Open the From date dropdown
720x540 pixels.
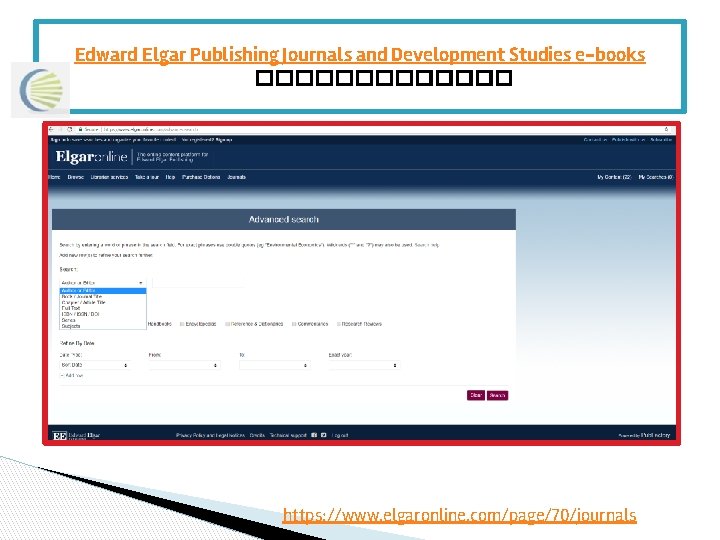(184, 365)
